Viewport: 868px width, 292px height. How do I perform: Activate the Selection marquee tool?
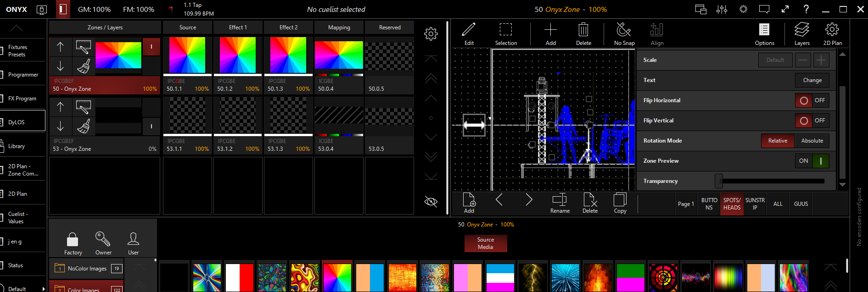[x=506, y=34]
